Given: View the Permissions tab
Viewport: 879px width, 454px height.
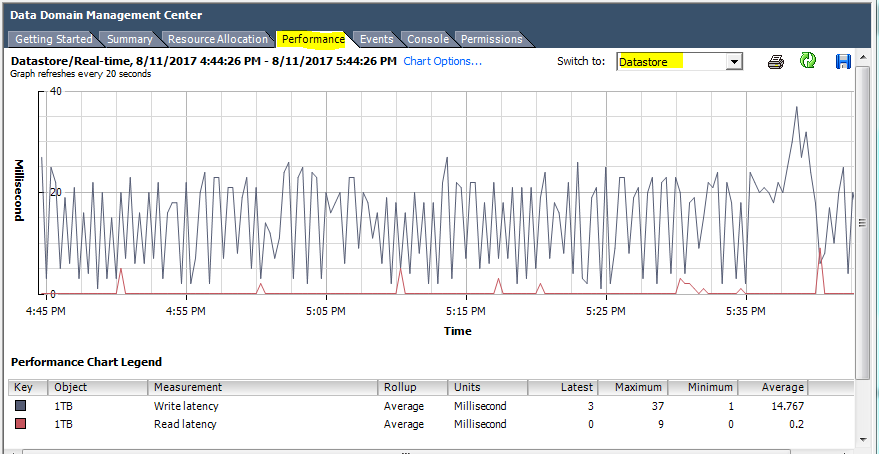Looking at the screenshot, I should 491,39.
